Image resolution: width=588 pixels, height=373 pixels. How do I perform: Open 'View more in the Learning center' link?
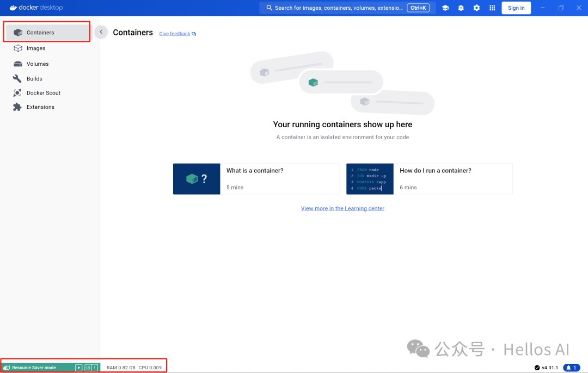342,209
